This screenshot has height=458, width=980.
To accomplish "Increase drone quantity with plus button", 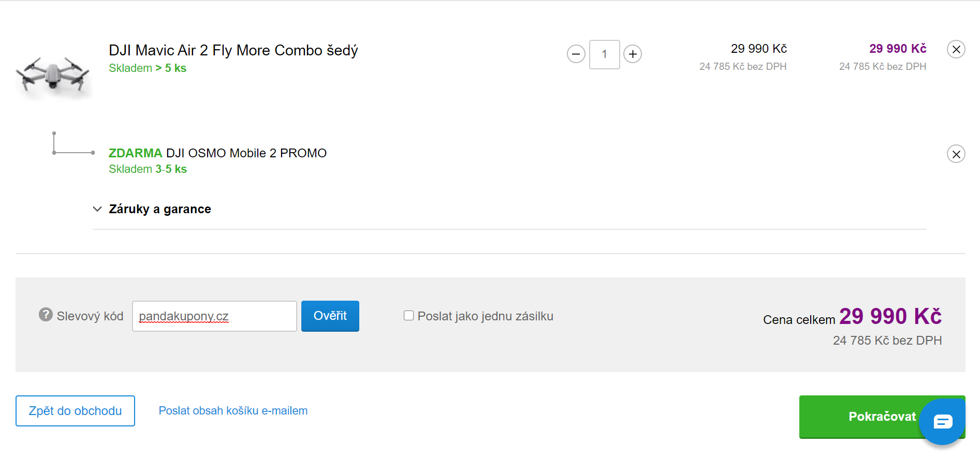I will tap(633, 54).
